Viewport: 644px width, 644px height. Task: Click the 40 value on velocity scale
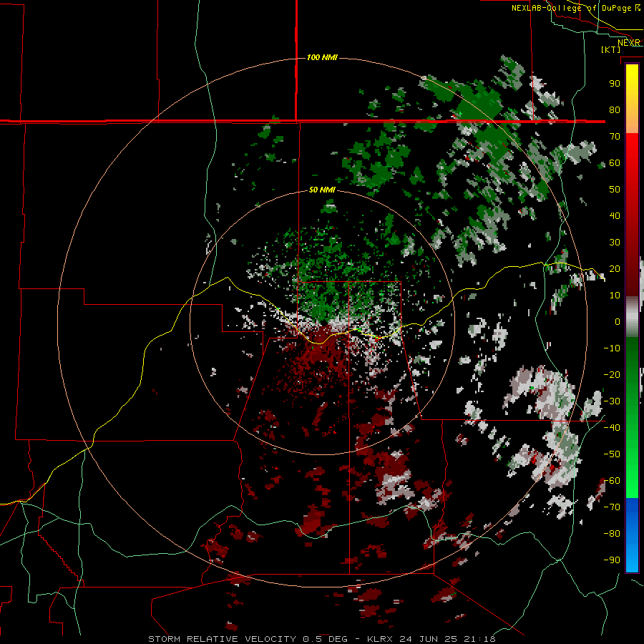tap(615, 215)
